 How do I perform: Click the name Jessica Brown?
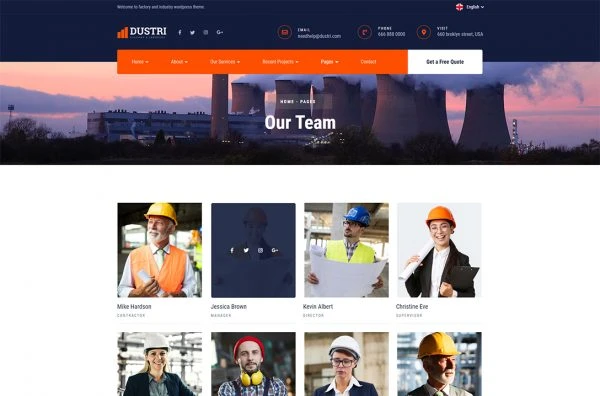[x=228, y=306]
